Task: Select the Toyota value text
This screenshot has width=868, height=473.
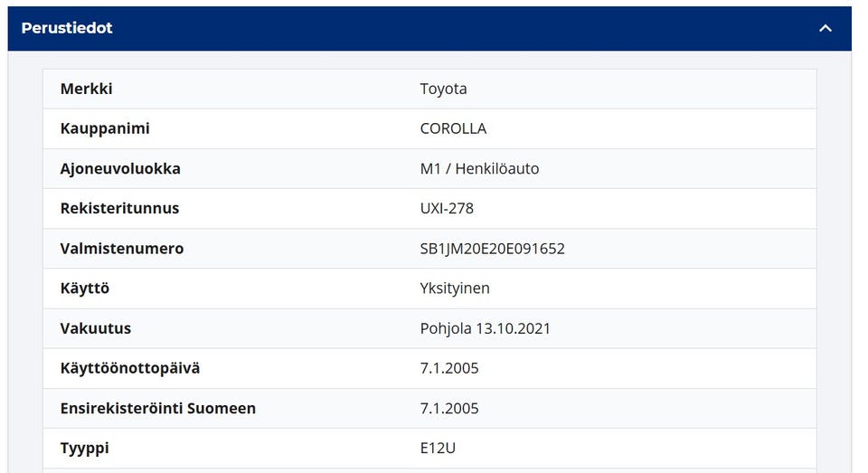Action: point(444,89)
